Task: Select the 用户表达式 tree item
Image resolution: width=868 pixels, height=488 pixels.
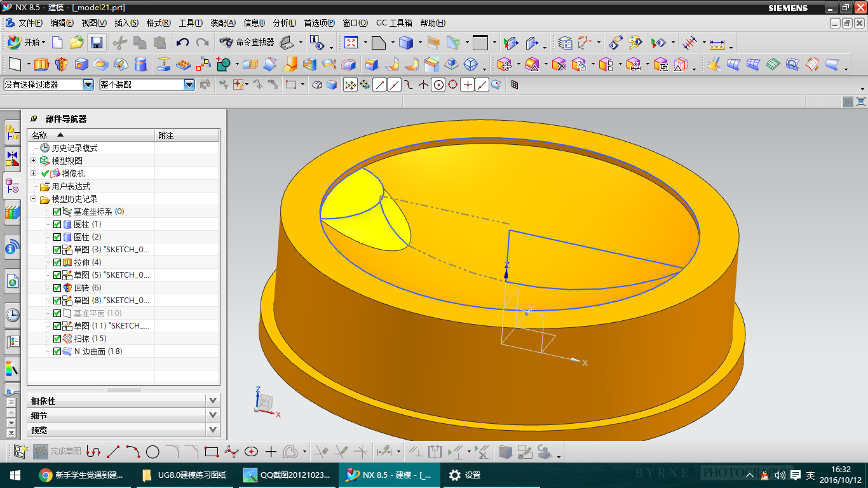Action: point(71,186)
